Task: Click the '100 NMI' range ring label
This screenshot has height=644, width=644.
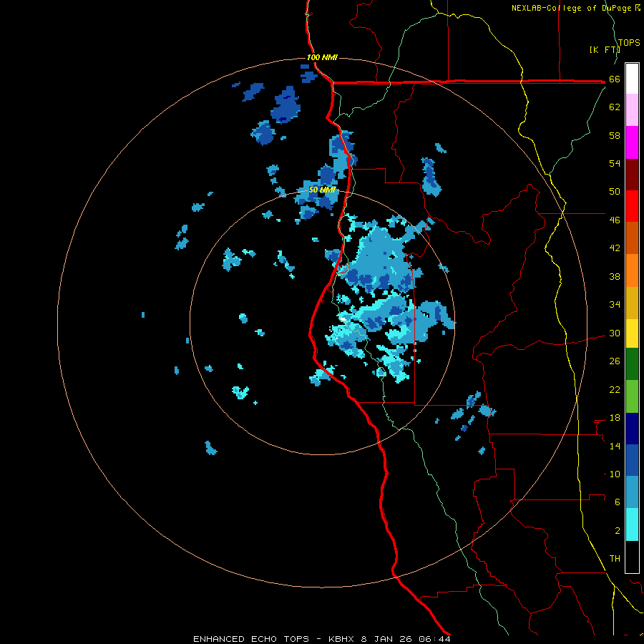Action: tap(323, 57)
